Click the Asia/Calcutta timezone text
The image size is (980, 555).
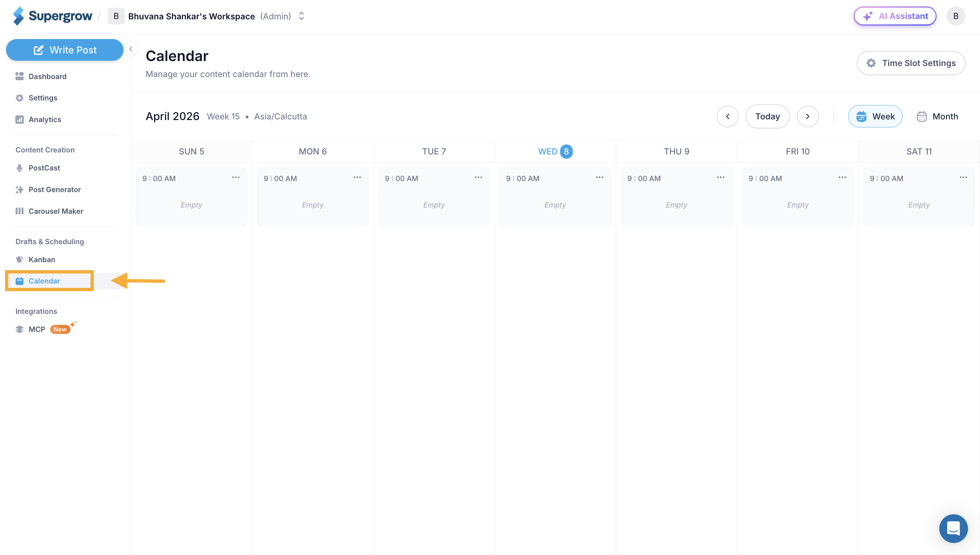[x=280, y=116]
